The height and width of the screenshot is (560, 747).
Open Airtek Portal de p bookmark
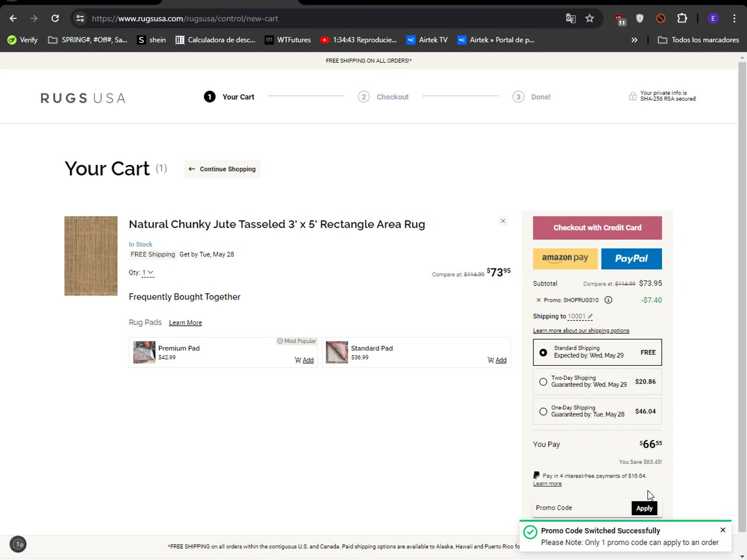[496, 40]
